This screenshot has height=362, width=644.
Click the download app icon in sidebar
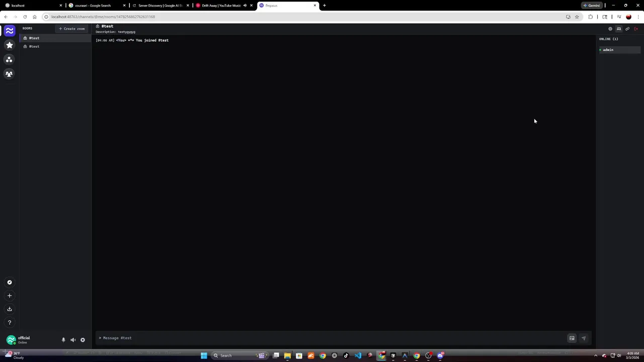click(x=9, y=309)
